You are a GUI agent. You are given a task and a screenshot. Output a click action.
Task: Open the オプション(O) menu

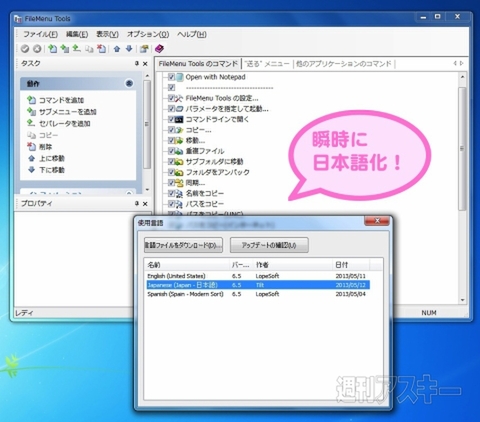[x=148, y=34]
